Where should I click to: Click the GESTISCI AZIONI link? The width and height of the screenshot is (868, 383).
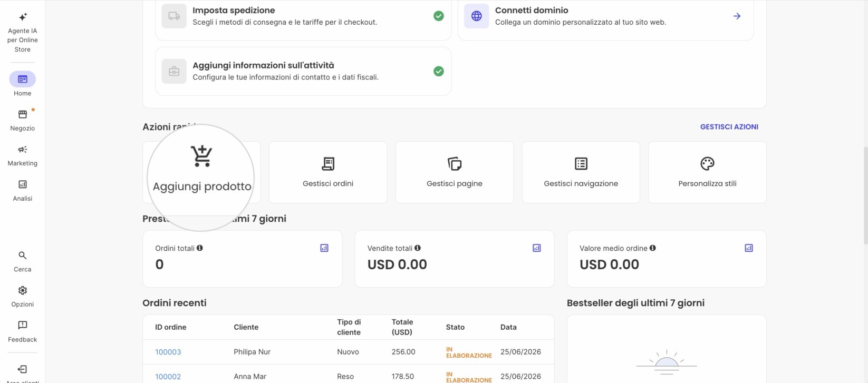729,127
